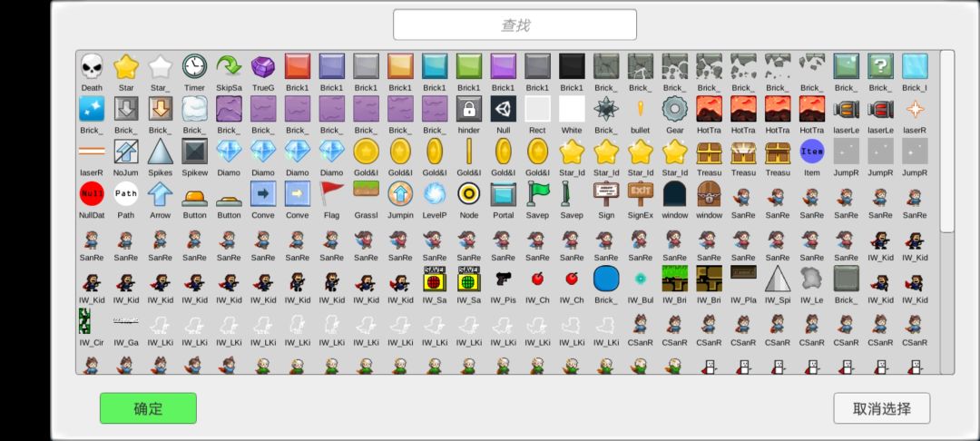Focus the 查找 search field
The height and width of the screenshot is (441, 980).
point(515,25)
